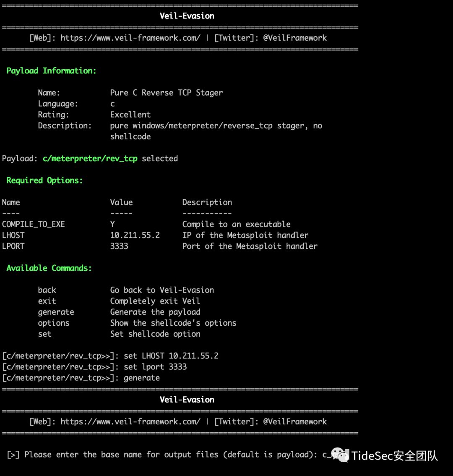
Task: Click the LPORT option name in table
Action: coord(13,246)
